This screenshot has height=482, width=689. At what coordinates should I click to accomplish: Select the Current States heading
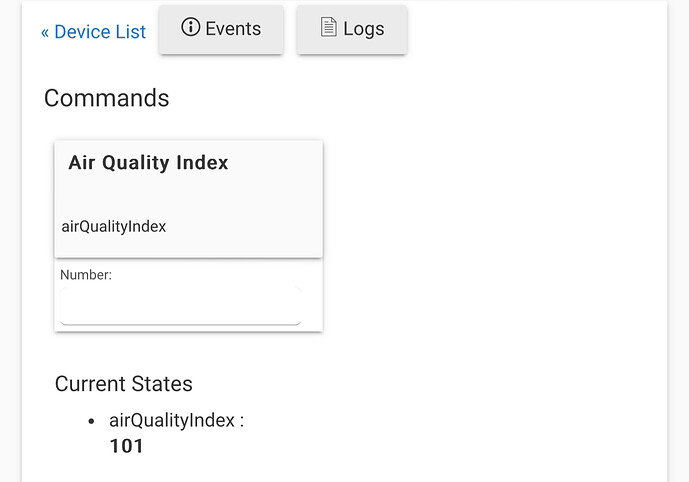123,384
